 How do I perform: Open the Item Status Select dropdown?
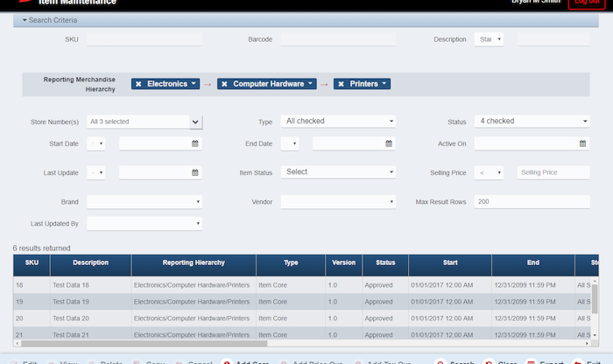coord(338,171)
